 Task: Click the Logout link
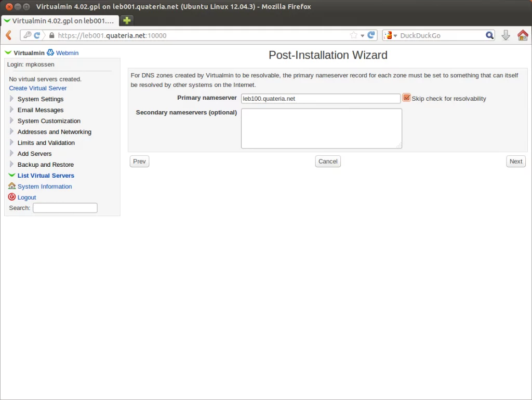(x=27, y=197)
